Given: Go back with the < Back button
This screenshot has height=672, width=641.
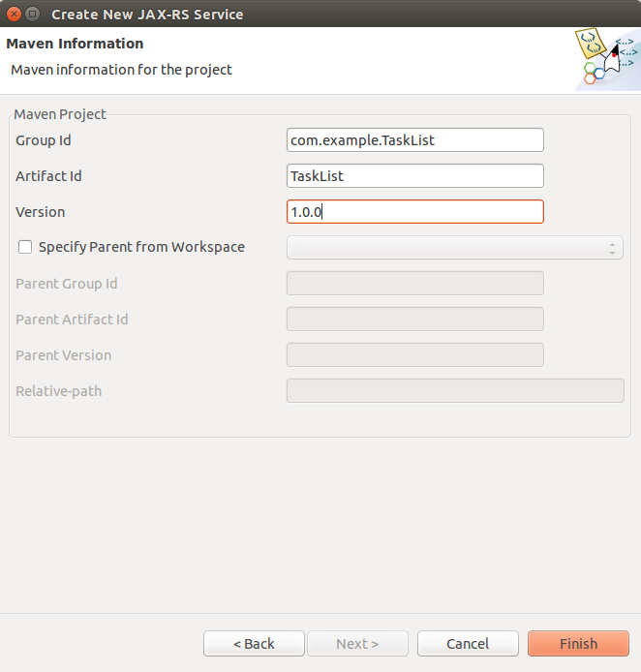Looking at the screenshot, I should coord(254,643).
